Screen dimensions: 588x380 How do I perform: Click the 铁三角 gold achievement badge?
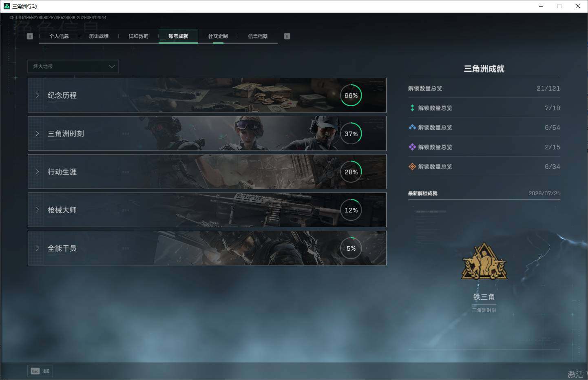click(x=484, y=262)
